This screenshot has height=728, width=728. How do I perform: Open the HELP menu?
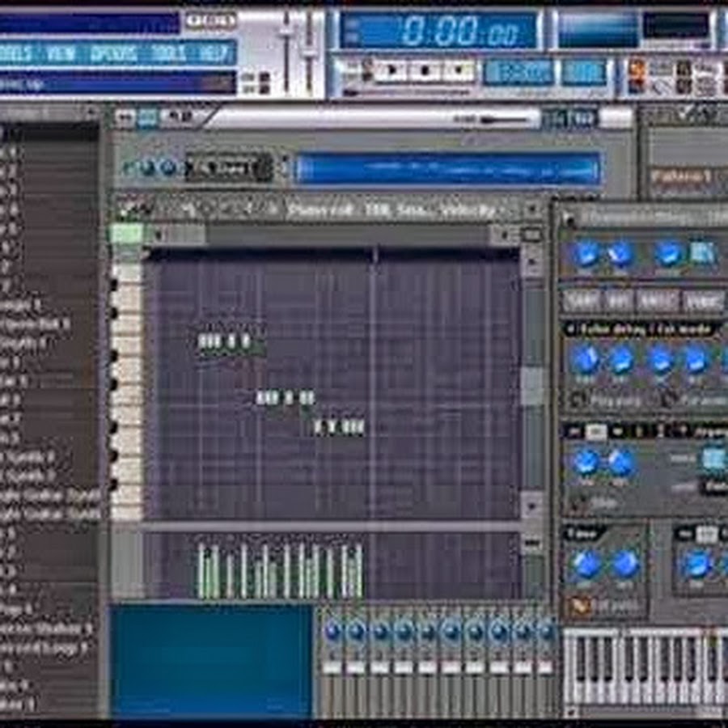(214, 54)
